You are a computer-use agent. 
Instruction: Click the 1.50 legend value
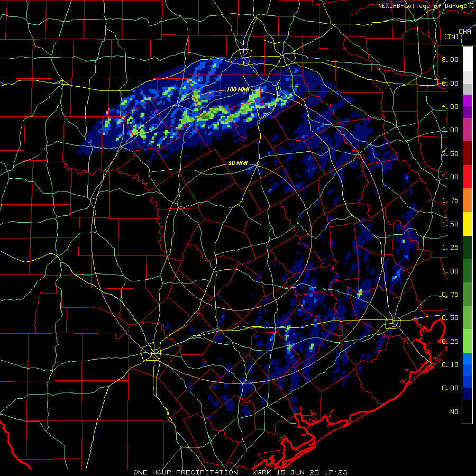(x=450, y=224)
